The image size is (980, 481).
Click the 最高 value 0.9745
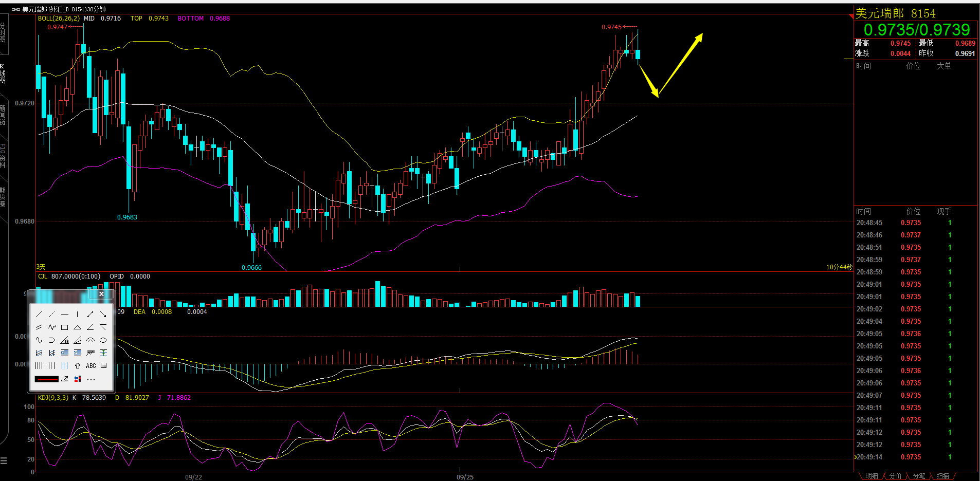900,44
